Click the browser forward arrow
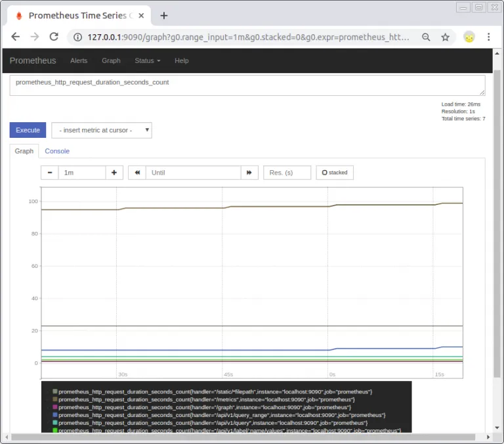The width and height of the screenshot is (504, 444). pos(35,37)
